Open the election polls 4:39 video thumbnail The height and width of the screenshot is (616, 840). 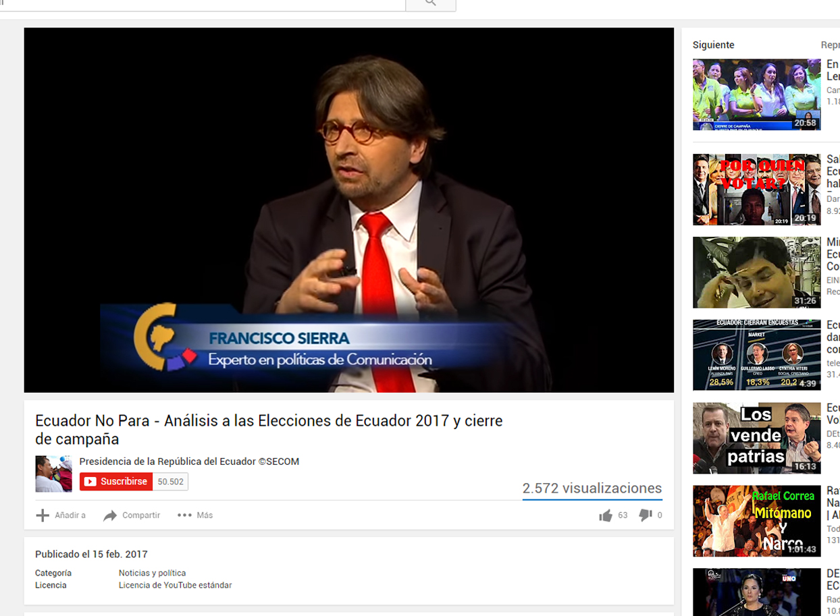(x=756, y=355)
